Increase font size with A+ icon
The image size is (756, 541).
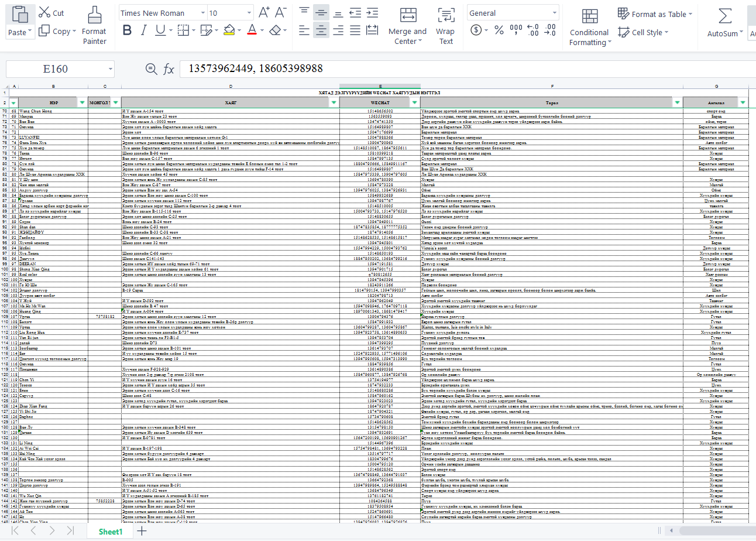coord(264,12)
